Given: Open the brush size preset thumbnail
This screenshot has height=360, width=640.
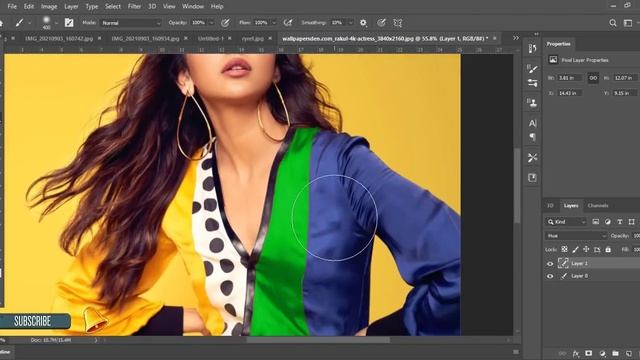Looking at the screenshot, I should [x=46, y=22].
